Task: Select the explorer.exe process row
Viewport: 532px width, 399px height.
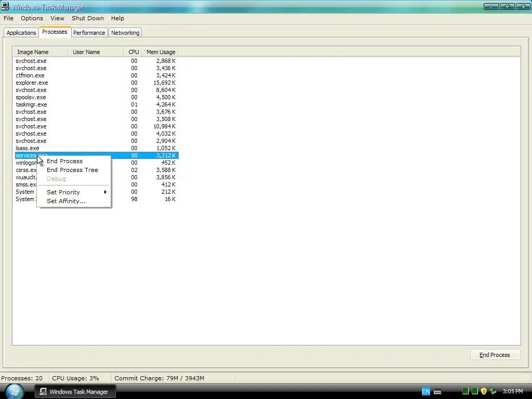Action: (x=96, y=83)
